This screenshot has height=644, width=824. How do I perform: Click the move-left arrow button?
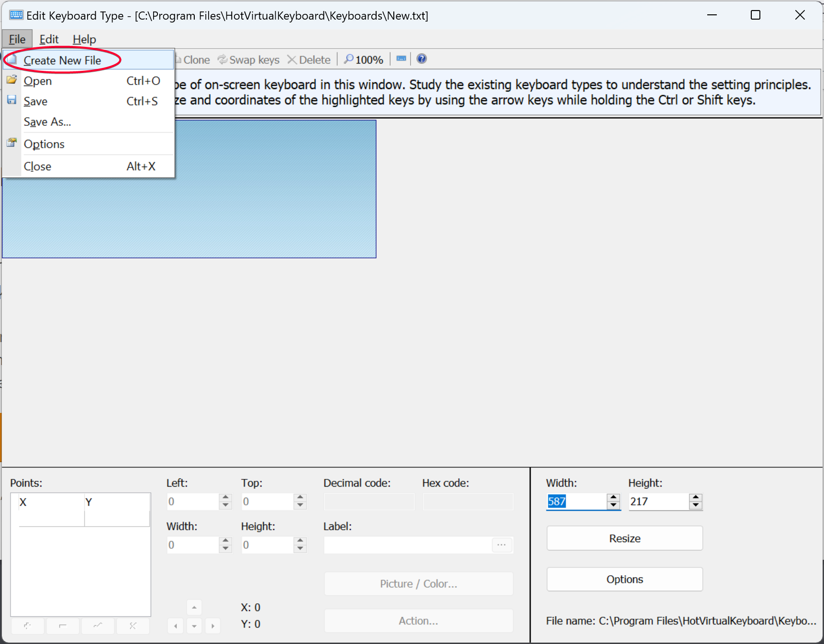tap(176, 626)
